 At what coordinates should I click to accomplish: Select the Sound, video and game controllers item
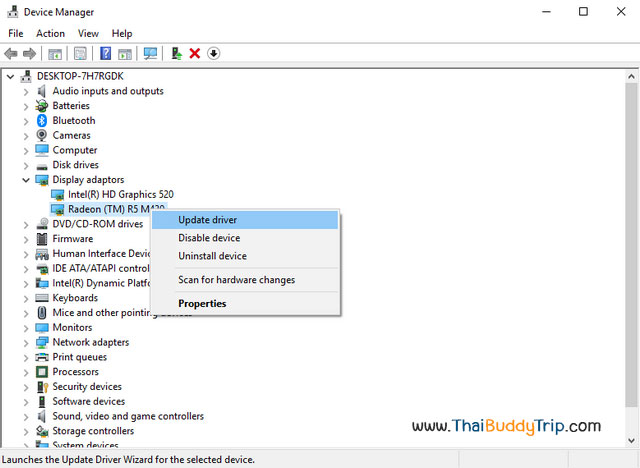click(x=128, y=416)
